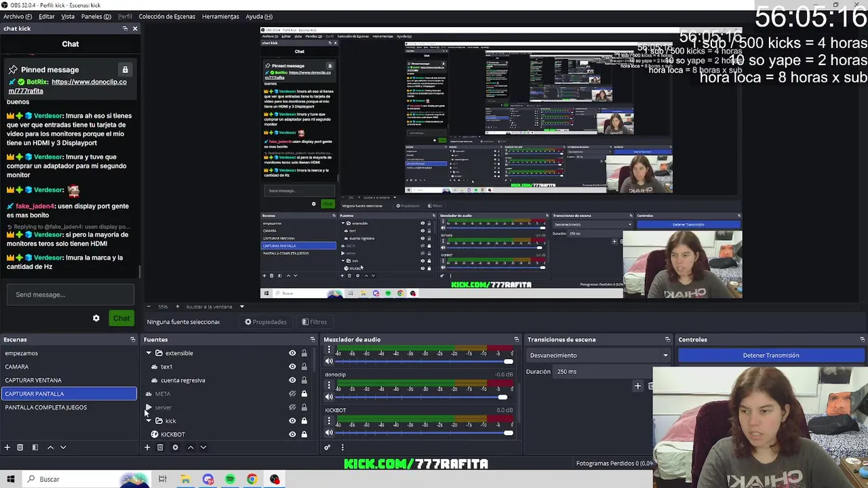The width and height of the screenshot is (868, 488).
Task: Click the Propiedades button
Action: point(266,322)
